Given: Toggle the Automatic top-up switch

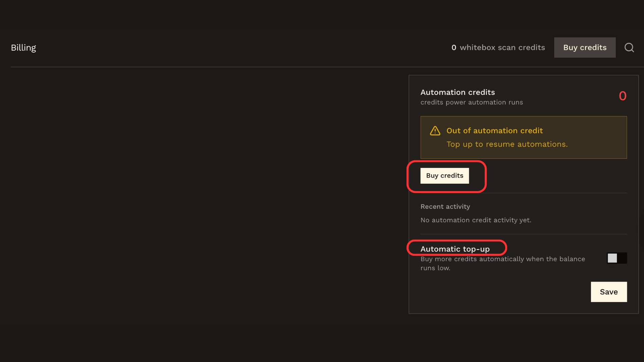Looking at the screenshot, I should tap(616, 258).
